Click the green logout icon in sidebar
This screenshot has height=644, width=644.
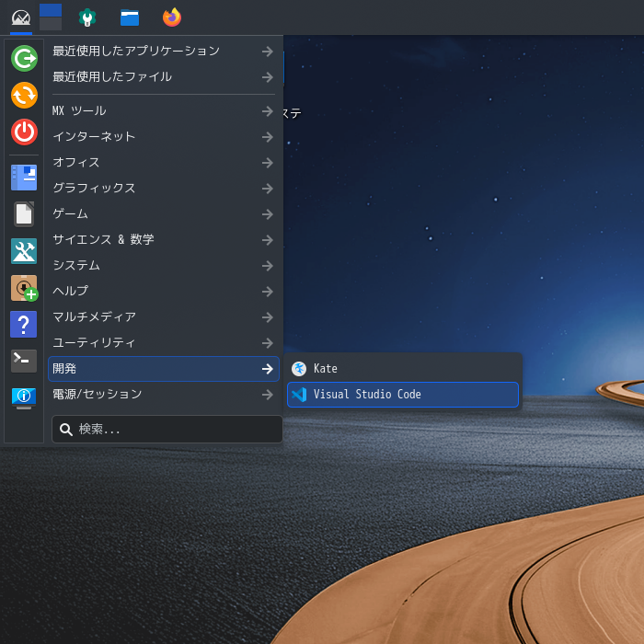coord(24,59)
